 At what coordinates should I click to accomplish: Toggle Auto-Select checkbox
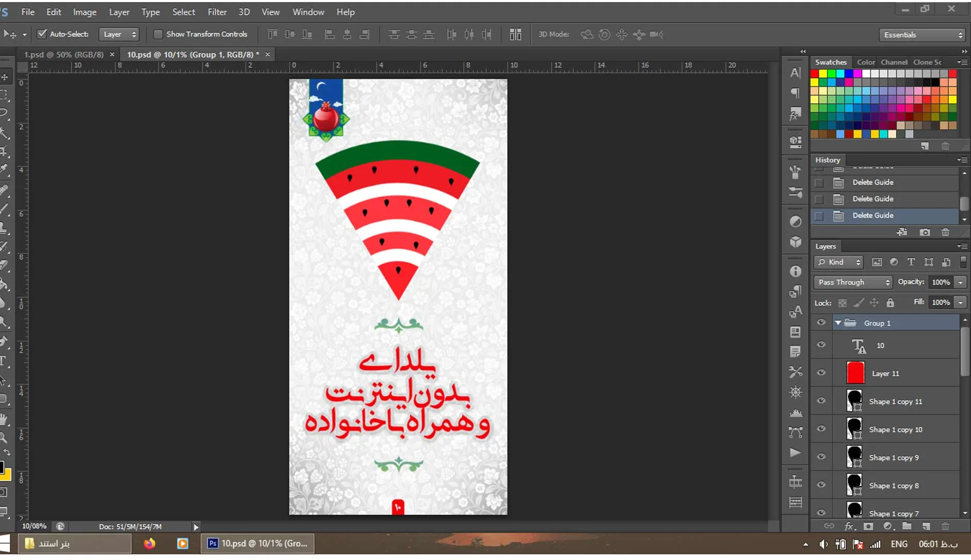(42, 34)
